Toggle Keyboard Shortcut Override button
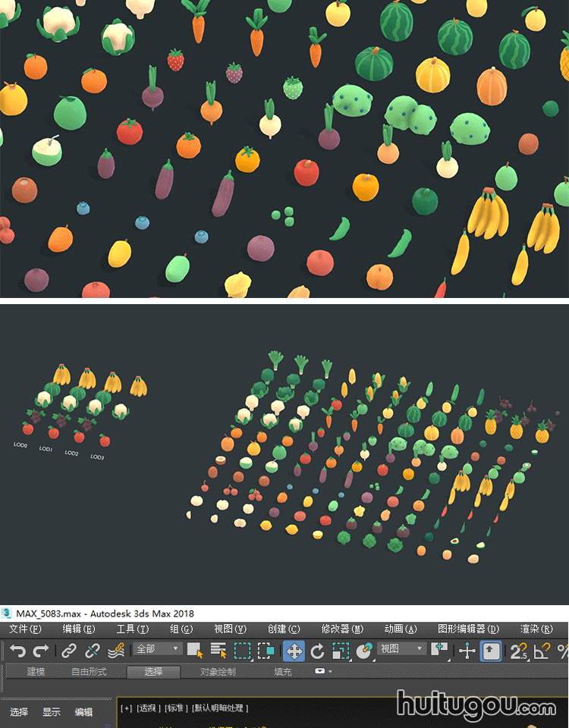 tap(491, 651)
